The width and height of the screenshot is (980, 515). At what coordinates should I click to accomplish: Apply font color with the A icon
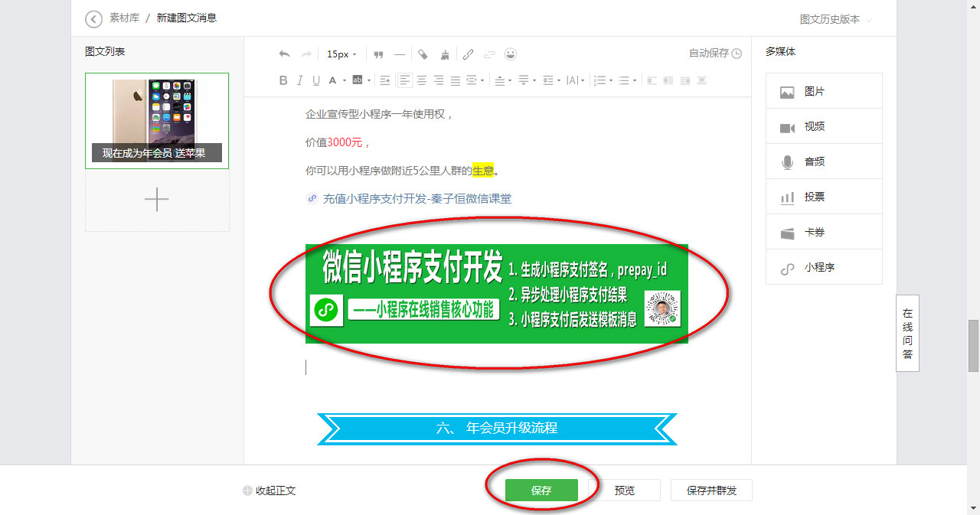(332, 80)
